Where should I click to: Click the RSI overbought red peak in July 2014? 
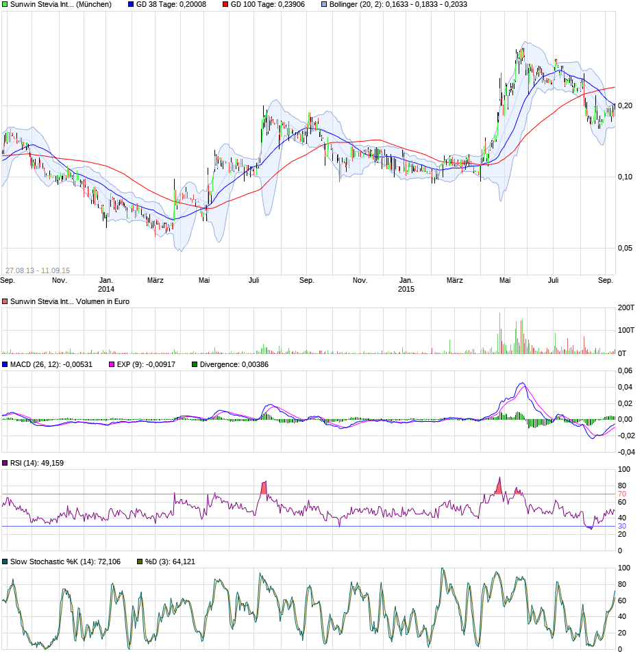tap(264, 488)
